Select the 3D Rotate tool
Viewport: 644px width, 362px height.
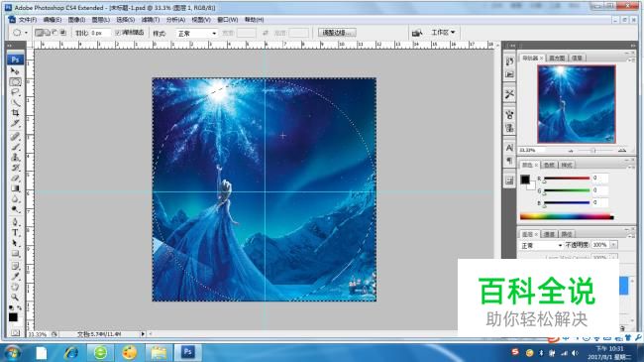(15, 266)
